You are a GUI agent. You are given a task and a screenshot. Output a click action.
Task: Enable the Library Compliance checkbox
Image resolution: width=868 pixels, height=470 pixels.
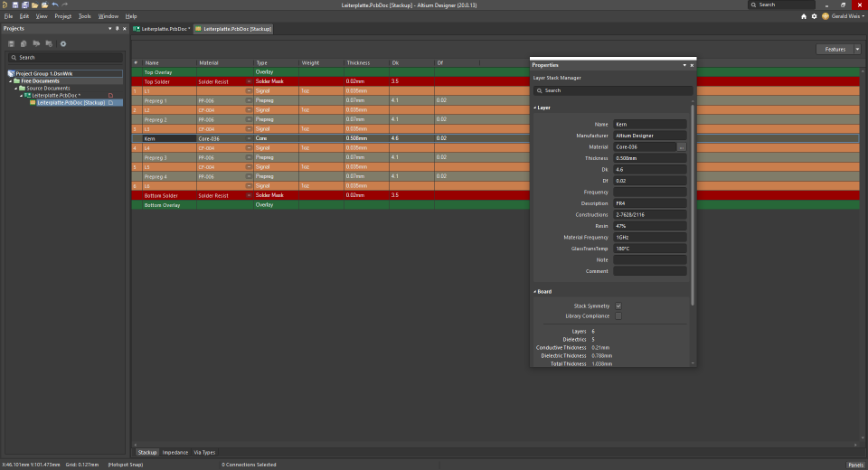tap(618, 316)
